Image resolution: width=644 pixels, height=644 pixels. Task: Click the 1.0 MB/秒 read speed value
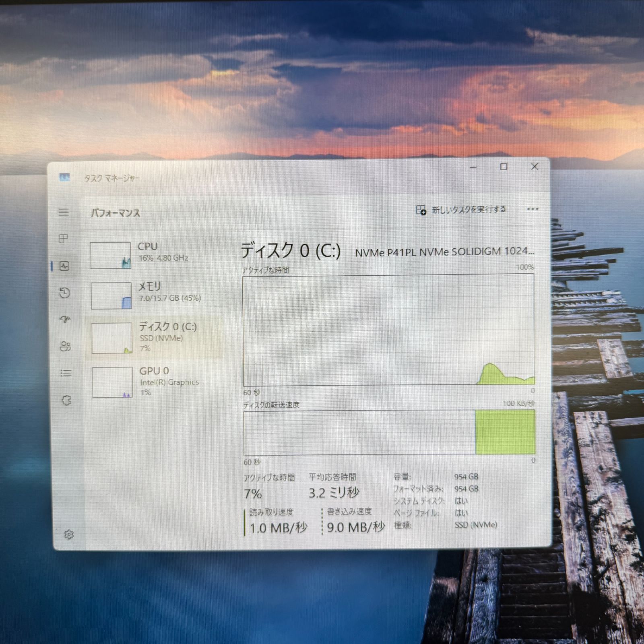(x=279, y=528)
